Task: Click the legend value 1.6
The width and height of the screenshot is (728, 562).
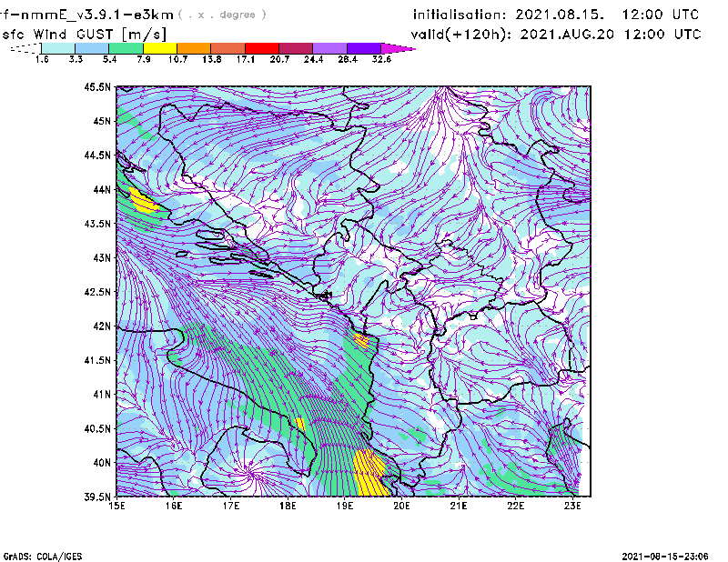Action: pyautogui.click(x=42, y=59)
